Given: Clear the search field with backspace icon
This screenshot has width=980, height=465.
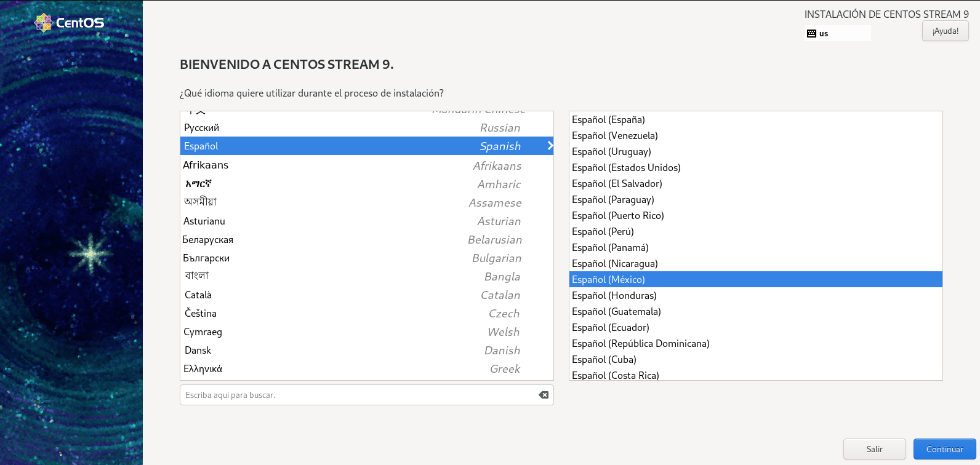Looking at the screenshot, I should point(544,395).
